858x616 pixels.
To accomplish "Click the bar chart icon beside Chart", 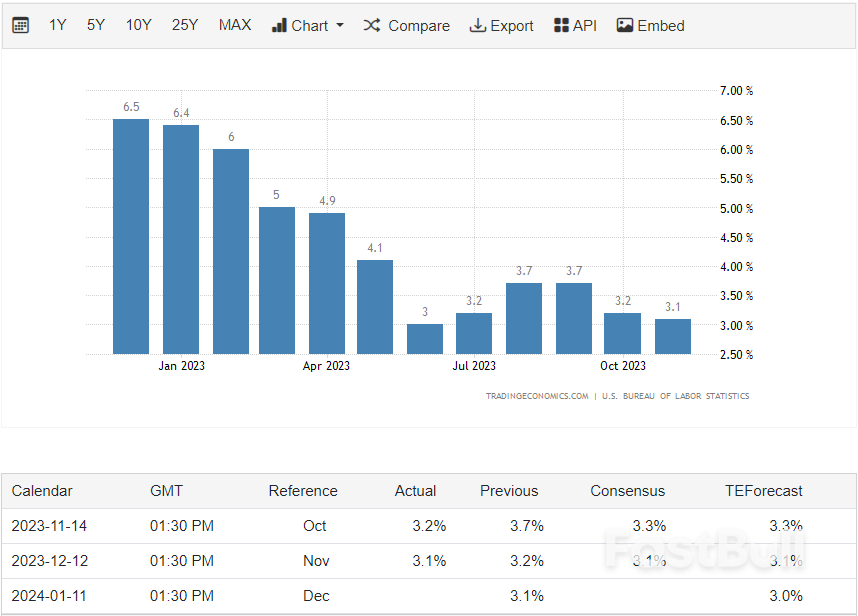I will tap(279, 25).
